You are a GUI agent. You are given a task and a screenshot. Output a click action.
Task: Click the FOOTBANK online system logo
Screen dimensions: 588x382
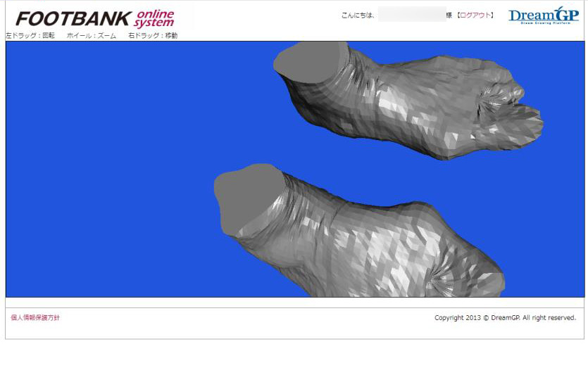(x=94, y=18)
